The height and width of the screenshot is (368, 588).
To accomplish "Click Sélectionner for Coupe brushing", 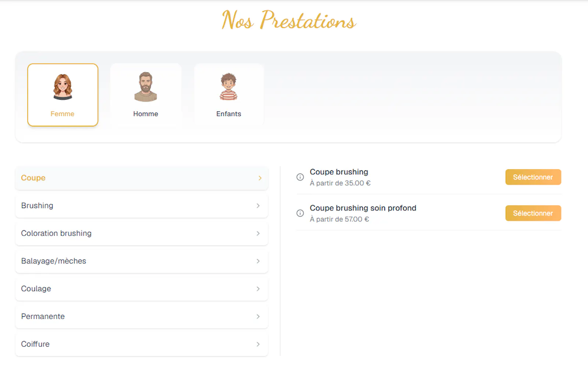I will (x=533, y=177).
